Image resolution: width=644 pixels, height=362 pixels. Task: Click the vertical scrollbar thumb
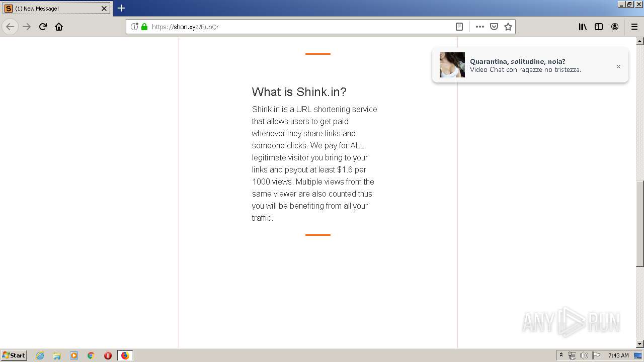(640, 224)
